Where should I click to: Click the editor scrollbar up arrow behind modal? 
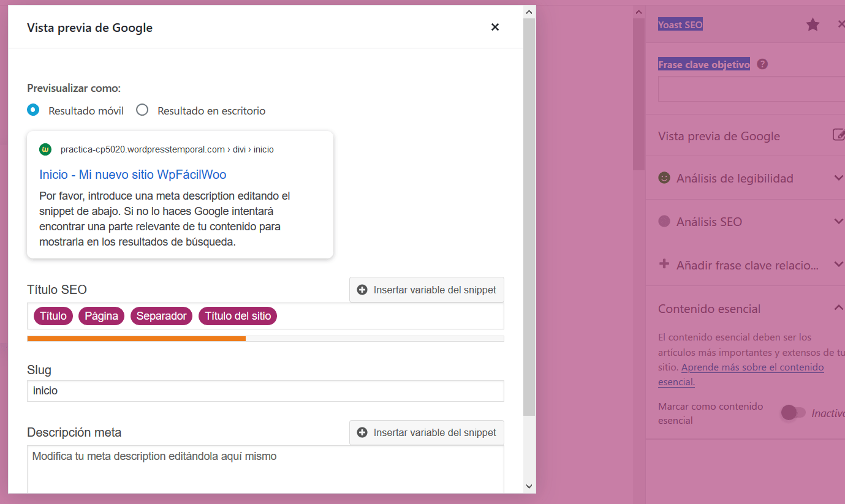[x=638, y=12]
